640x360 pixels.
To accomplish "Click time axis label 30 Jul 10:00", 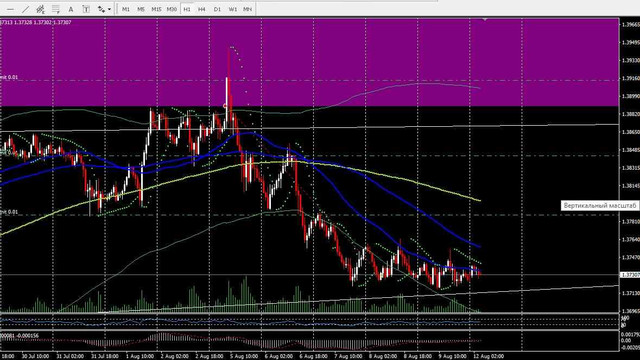I will point(36,356).
